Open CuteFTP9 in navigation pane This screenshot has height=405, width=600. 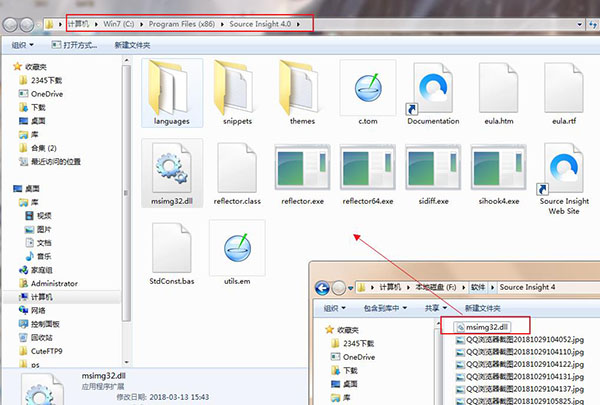[41, 351]
